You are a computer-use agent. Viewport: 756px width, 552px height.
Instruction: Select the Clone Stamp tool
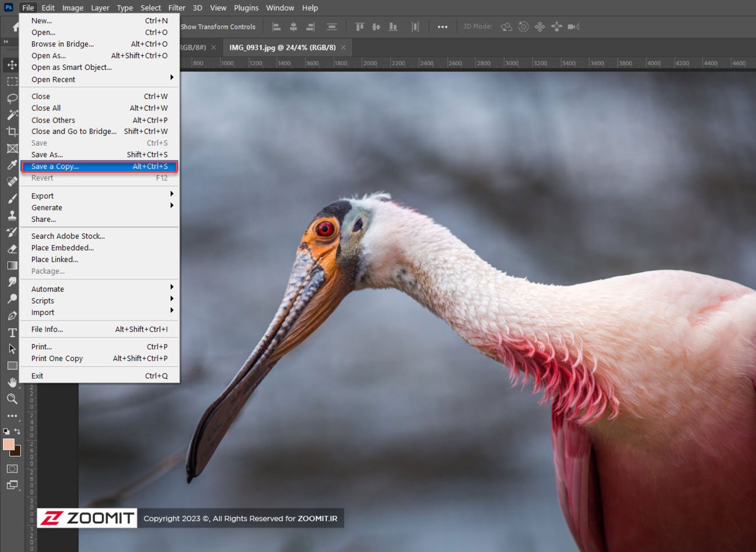click(x=12, y=215)
